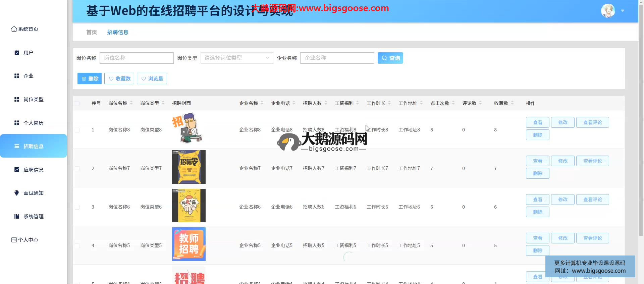Click the system management icon in sidebar
The width and height of the screenshot is (644, 284).
(x=17, y=216)
